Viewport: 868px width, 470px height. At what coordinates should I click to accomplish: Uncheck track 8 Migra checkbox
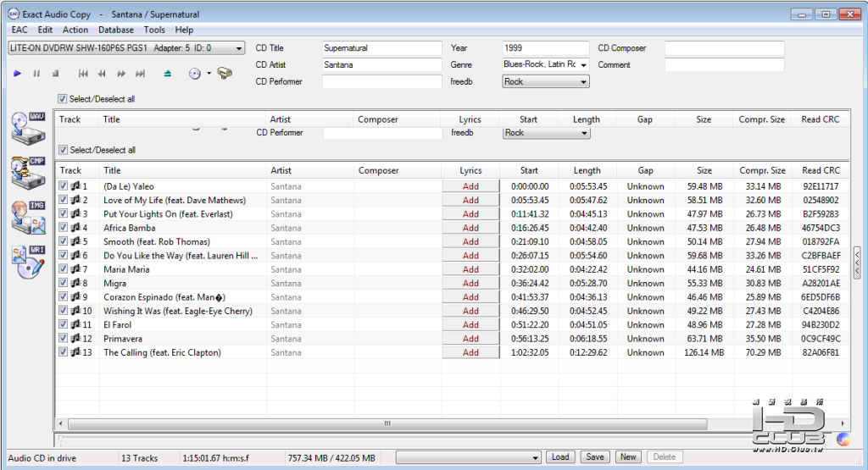(x=63, y=283)
